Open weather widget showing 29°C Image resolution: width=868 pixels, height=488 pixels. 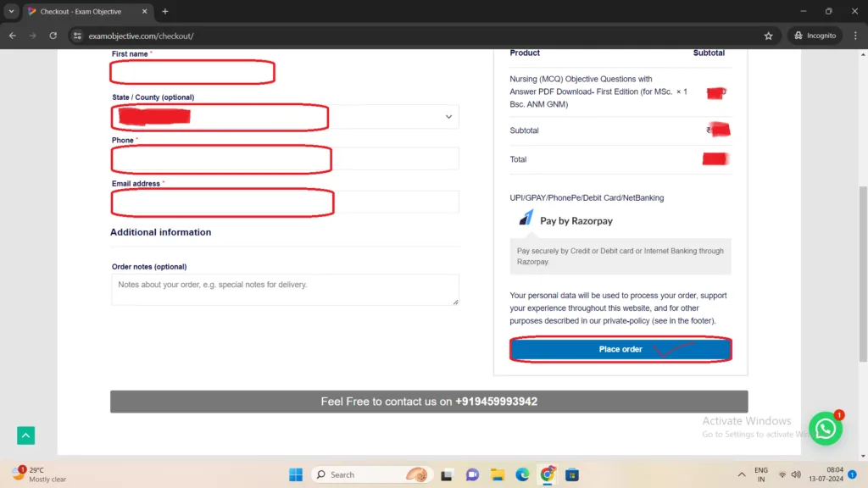[39, 474]
